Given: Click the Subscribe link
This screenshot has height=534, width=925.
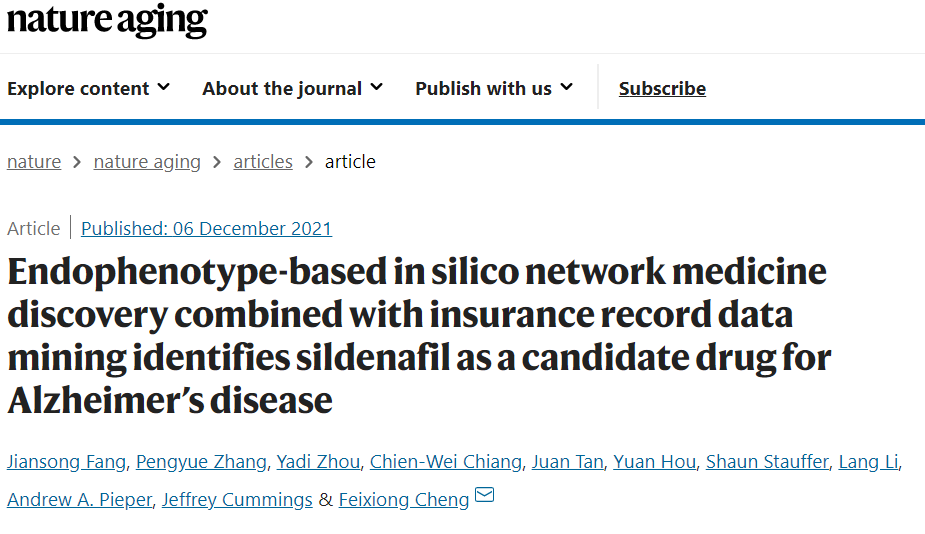Looking at the screenshot, I should pos(662,89).
